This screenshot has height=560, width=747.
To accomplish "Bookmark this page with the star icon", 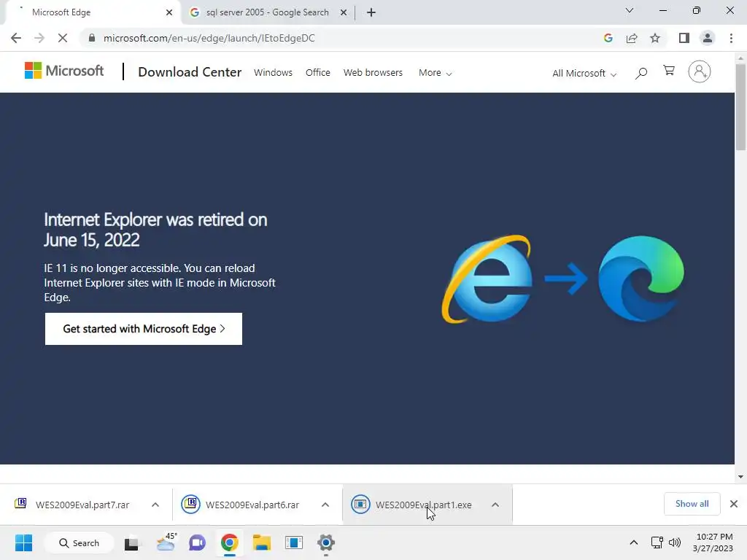I will click(655, 38).
